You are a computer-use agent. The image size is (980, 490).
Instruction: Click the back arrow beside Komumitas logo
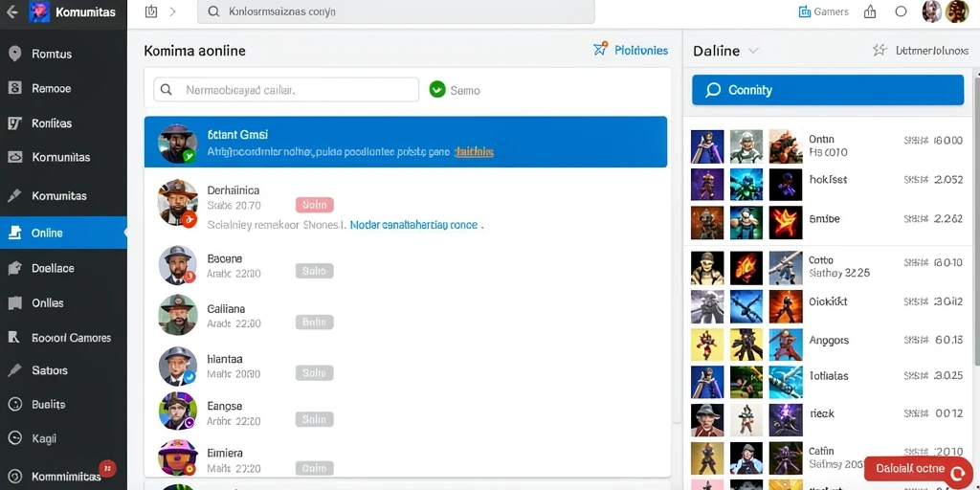coord(11,11)
